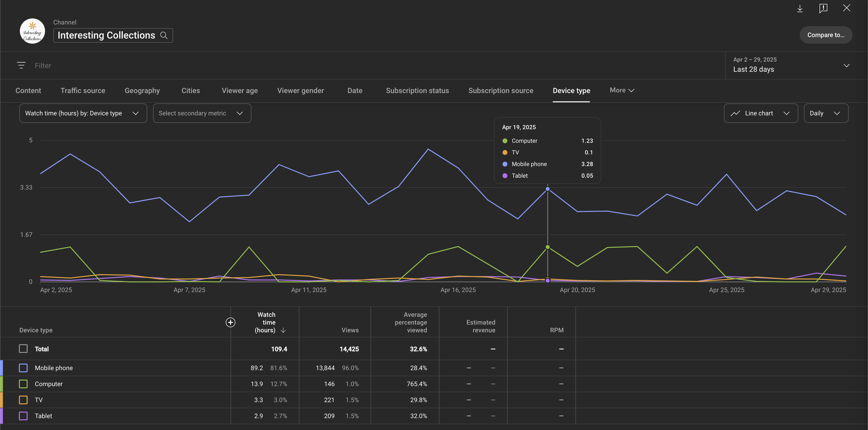Select the Device type tab
The width and height of the screenshot is (868, 430).
tap(572, 91)
